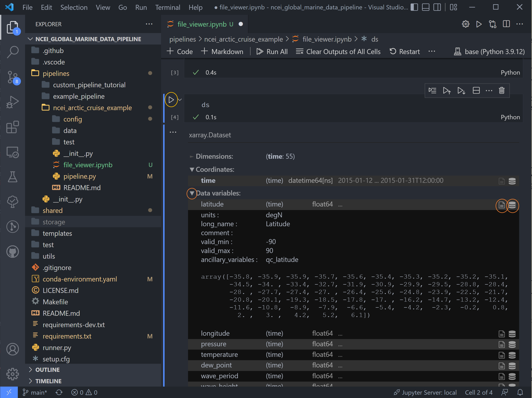Click Run All in notebook toolbar
The height and width of the screenshot is (398, 532).
272,51
